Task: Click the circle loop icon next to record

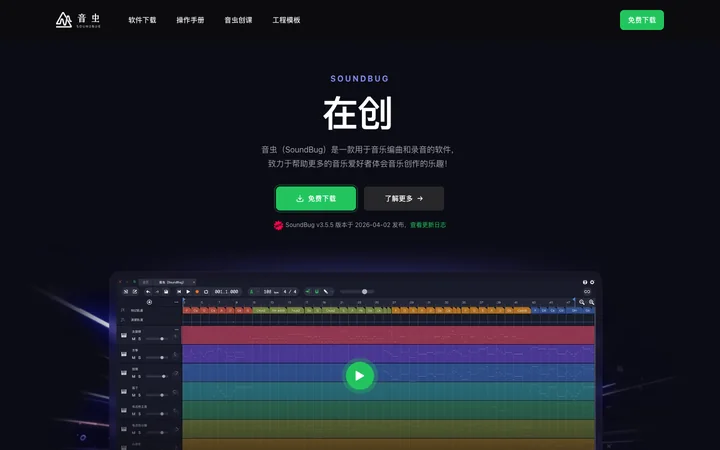Action: point(206,292)
